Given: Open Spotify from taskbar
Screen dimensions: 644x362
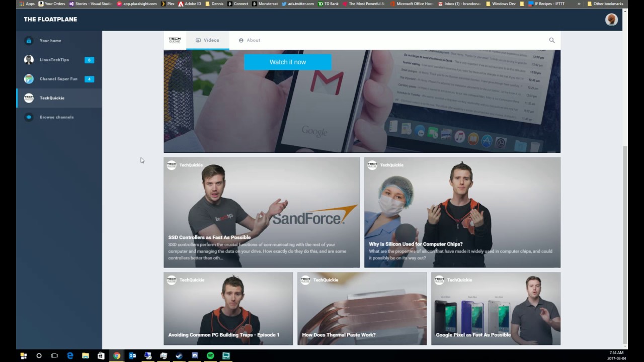Looking at the screenshot, I should (x=210, y=355).
